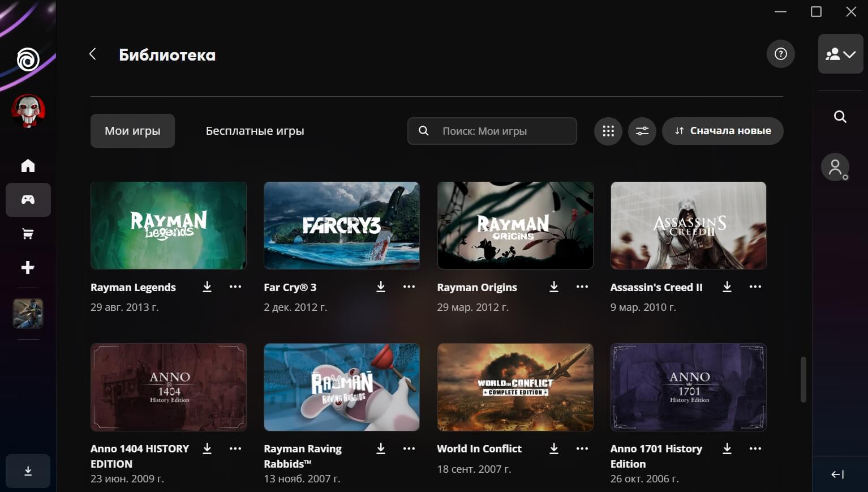
Task: Collapse the right social panel
Action: tap(838, 474)
